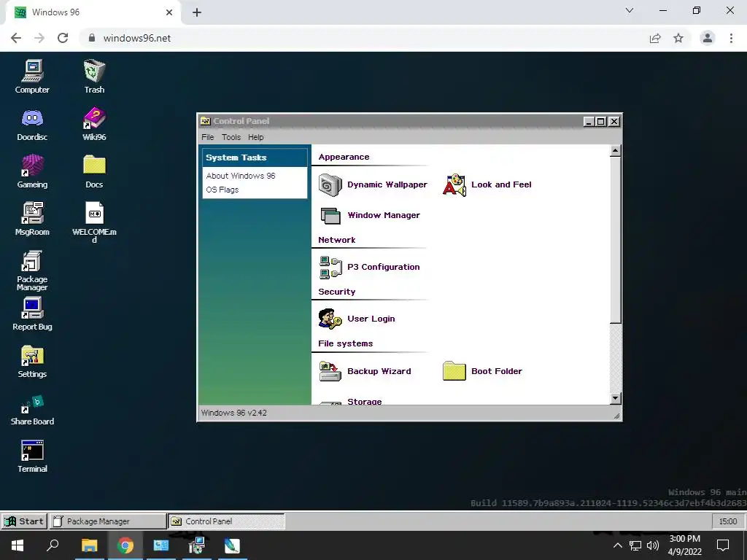This screenshot has width=747, height=560.
Task: Open File Explorer from the taskbar
Action: point(89,545)
